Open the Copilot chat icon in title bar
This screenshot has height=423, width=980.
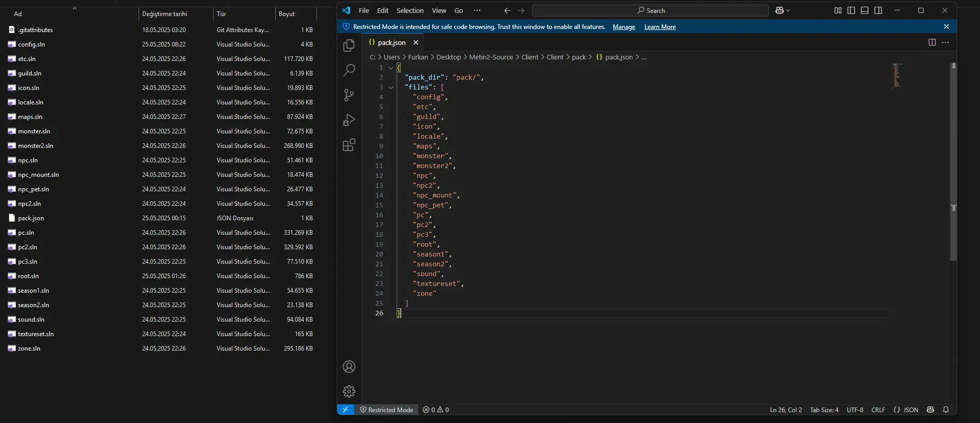click(779, 10)
